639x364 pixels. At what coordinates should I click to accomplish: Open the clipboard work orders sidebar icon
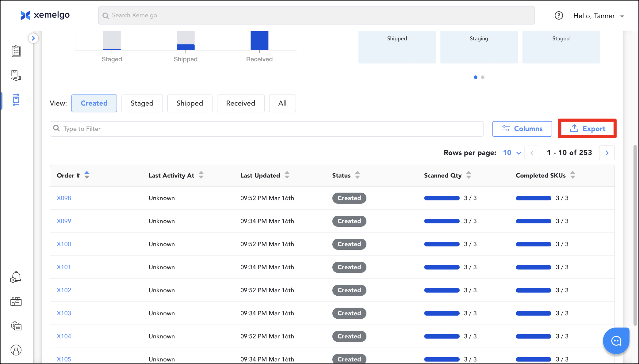click(x=16, y=51)
